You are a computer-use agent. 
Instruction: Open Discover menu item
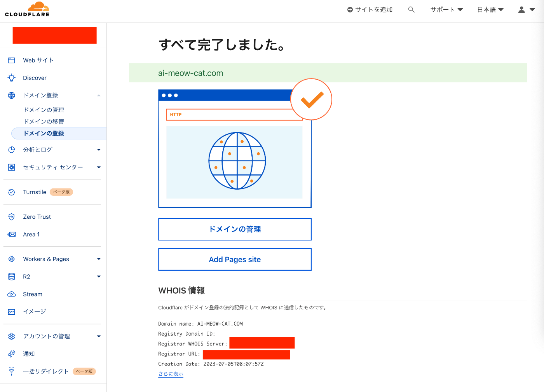coord(35,78)
